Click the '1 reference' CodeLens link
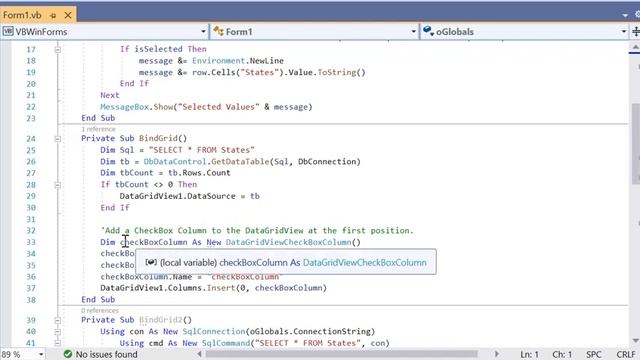The height and width of the screenshot is (360, 640). click(98, 129)
